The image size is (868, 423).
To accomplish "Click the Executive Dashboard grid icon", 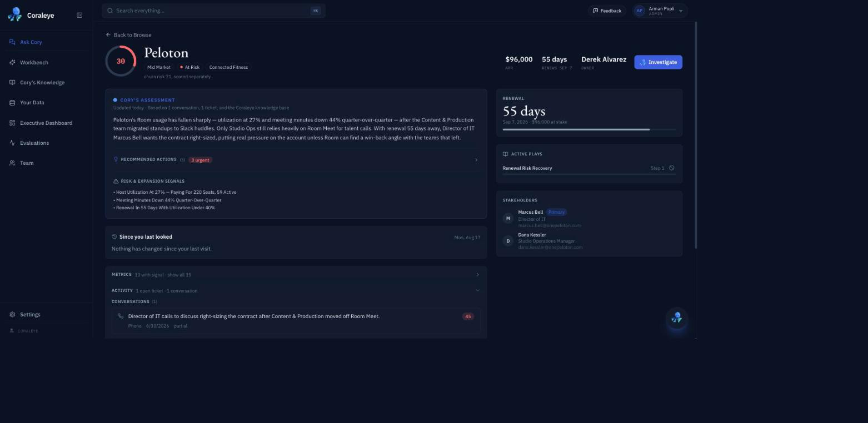I will [x=12, y=123].
